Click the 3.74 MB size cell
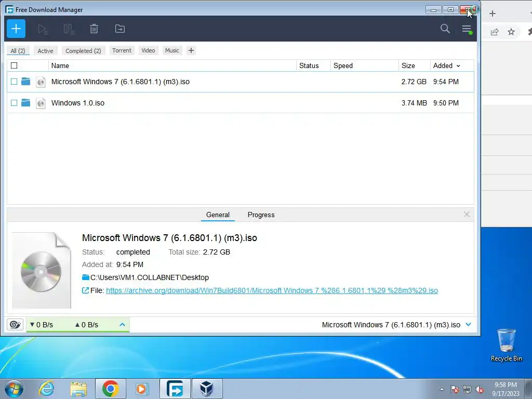This screenshot has width=532, height=399. coord(414,103)
